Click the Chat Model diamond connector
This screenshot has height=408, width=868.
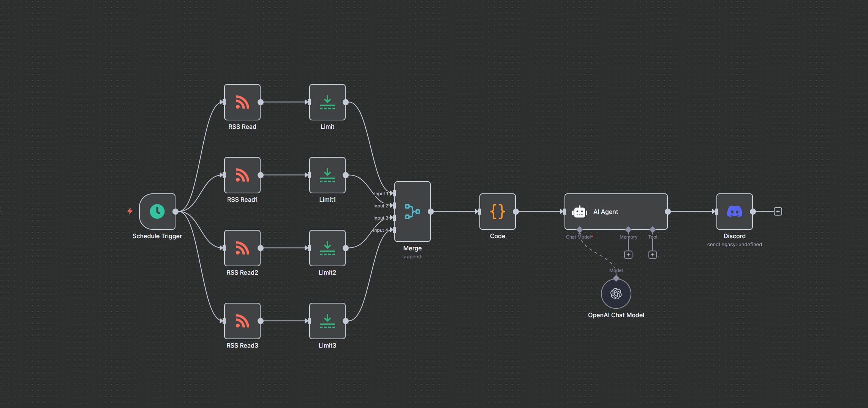580,229
